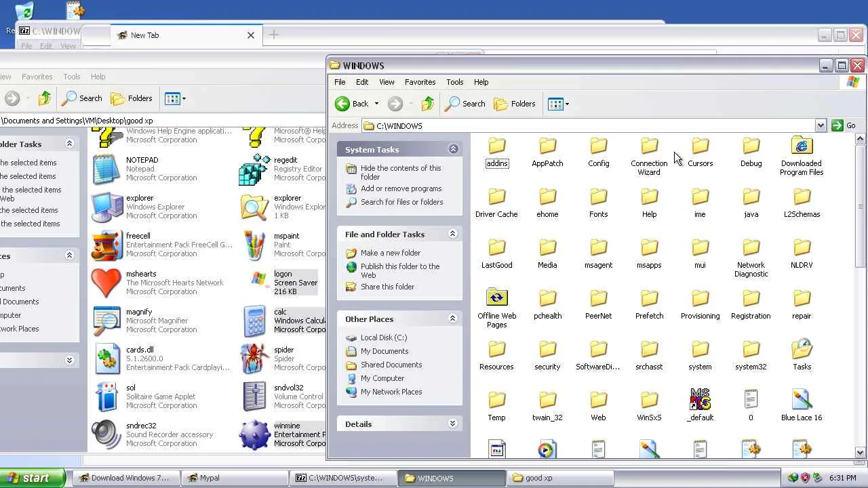Open the Back history dropdown arrow
Viewport: 868px width, 488px height.
click(376, 104)
